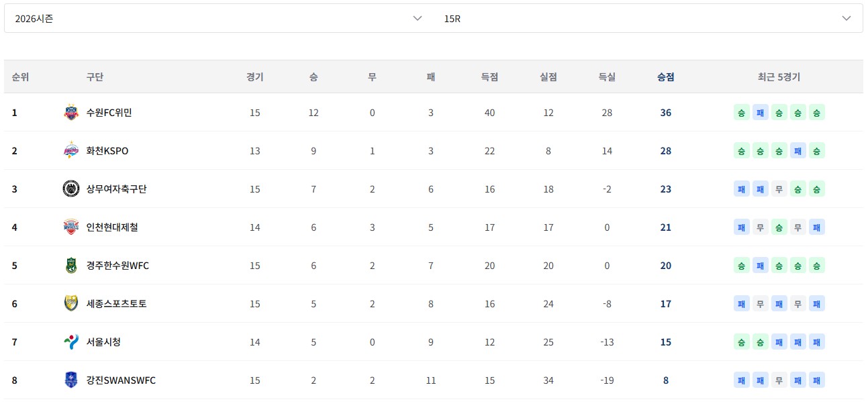Click 상무여자축구단's gray 무 recent-match badge
Screen dimensions: 868x420
coord(779,189)
